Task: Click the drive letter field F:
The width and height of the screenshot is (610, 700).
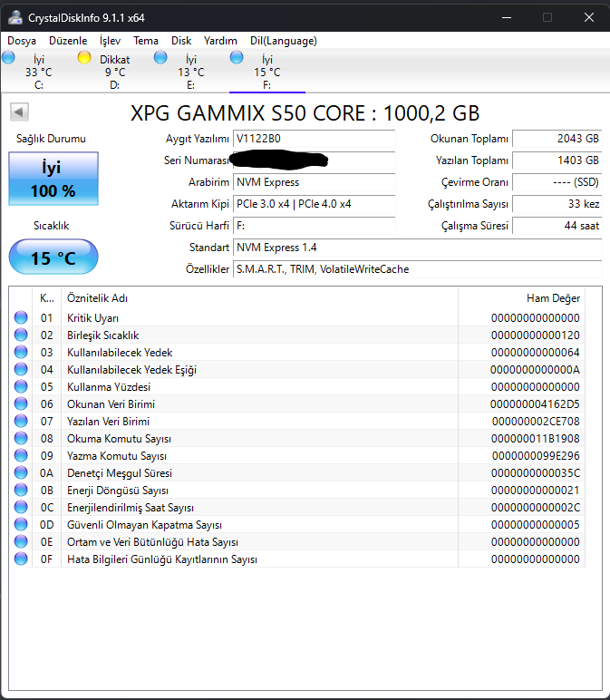Action: (x=315, y=226)
